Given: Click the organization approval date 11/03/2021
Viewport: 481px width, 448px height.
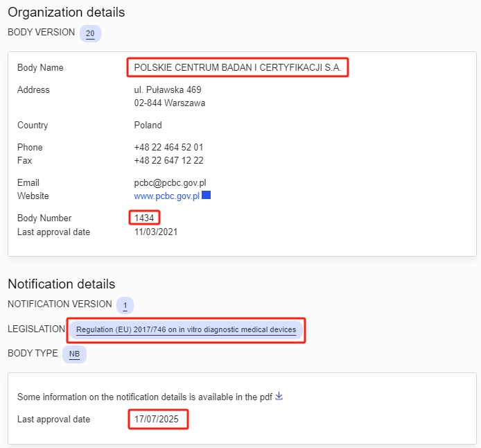Looking at the screenshot, I should pos(156,232).
